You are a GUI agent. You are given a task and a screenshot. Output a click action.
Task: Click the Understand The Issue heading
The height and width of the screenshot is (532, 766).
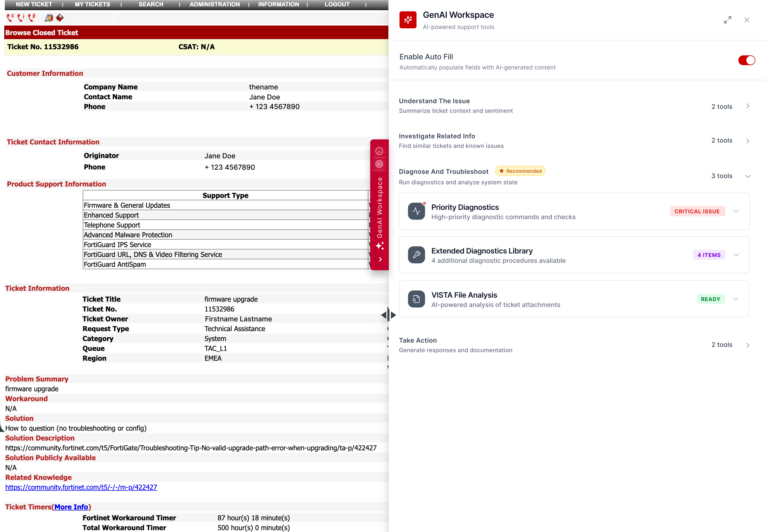tap(434, 101)
